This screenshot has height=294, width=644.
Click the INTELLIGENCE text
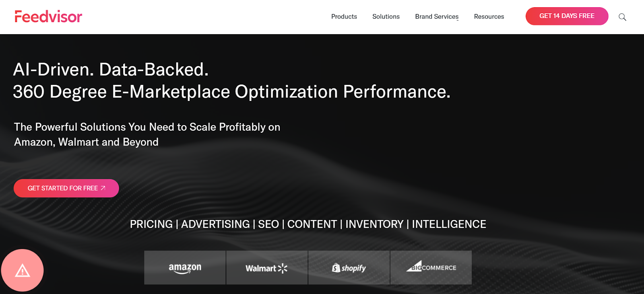click(449, 224)
